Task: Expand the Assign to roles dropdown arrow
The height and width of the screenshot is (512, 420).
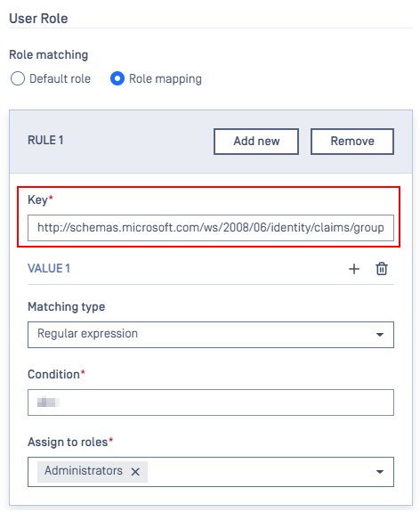Action: pos(380,472)
